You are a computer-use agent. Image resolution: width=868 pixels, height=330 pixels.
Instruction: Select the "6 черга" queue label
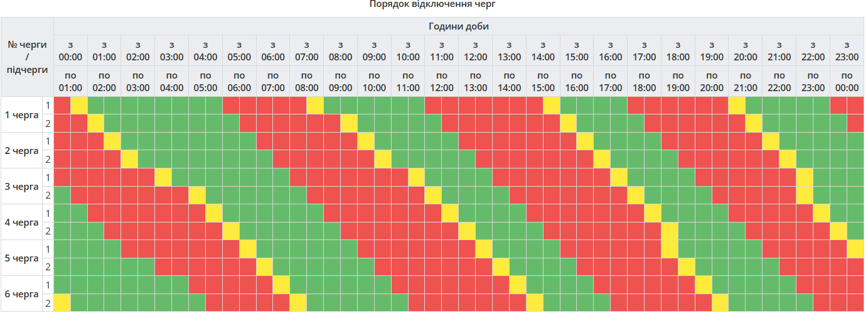21,294
